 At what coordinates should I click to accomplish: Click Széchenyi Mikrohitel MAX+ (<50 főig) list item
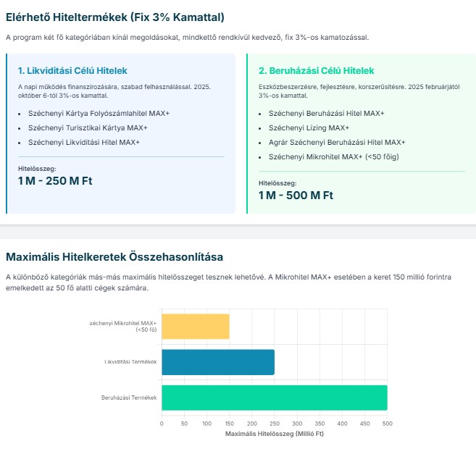(333, 156)
